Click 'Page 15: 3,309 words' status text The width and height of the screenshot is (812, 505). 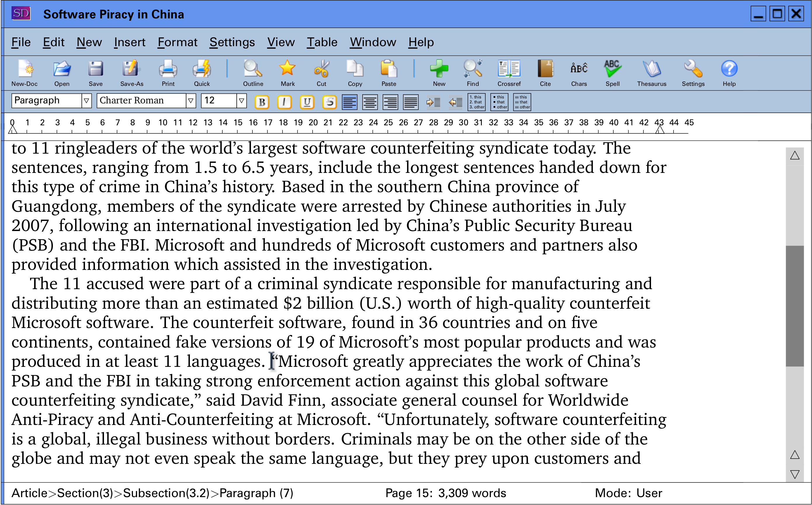[446, 493]
